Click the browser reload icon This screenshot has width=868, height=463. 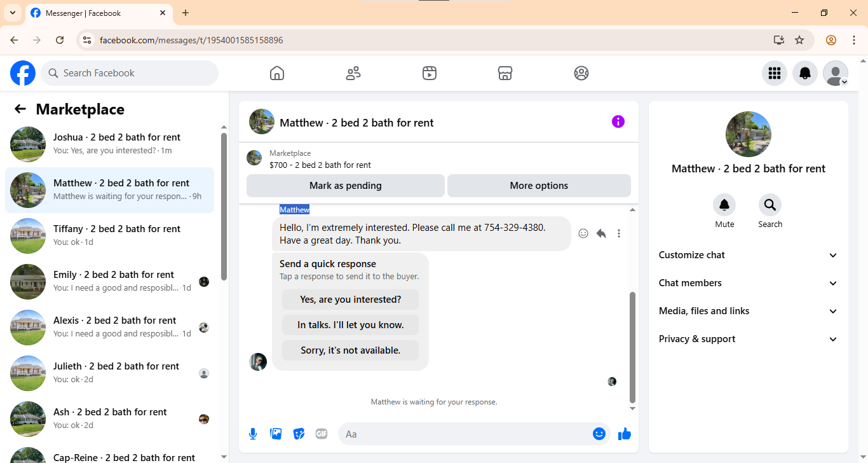tap(60, 40)
